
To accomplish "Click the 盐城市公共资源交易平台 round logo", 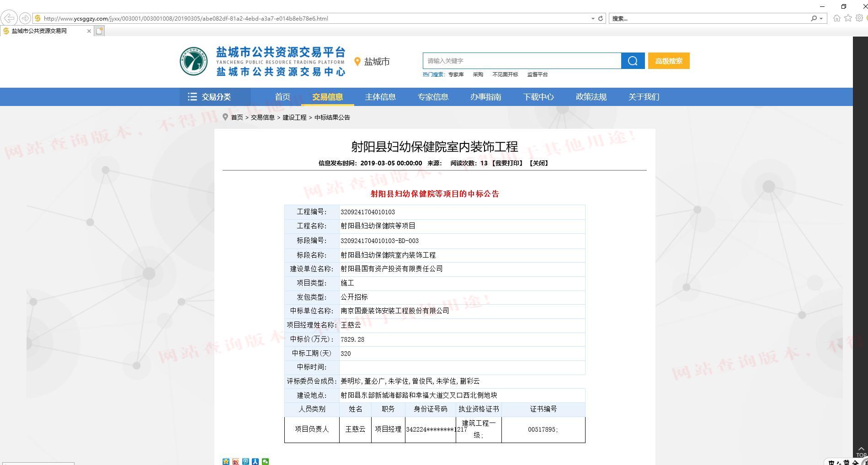I will [193, 61].
